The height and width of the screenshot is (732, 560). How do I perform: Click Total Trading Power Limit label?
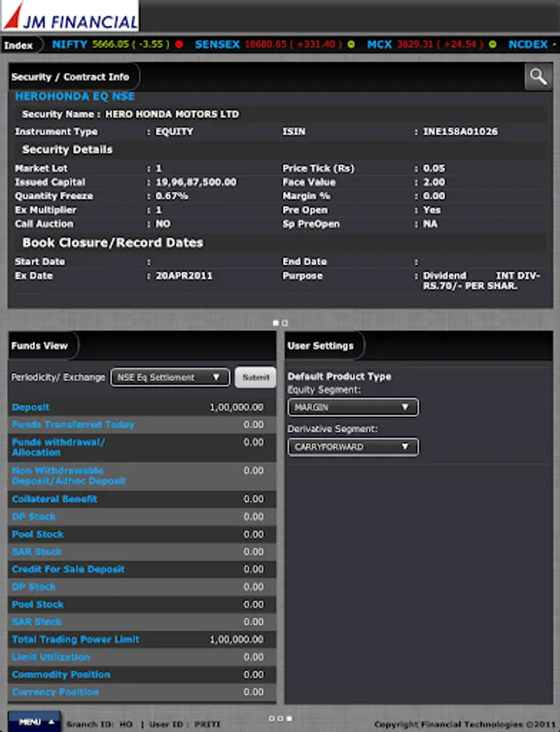tap(76, 639)
